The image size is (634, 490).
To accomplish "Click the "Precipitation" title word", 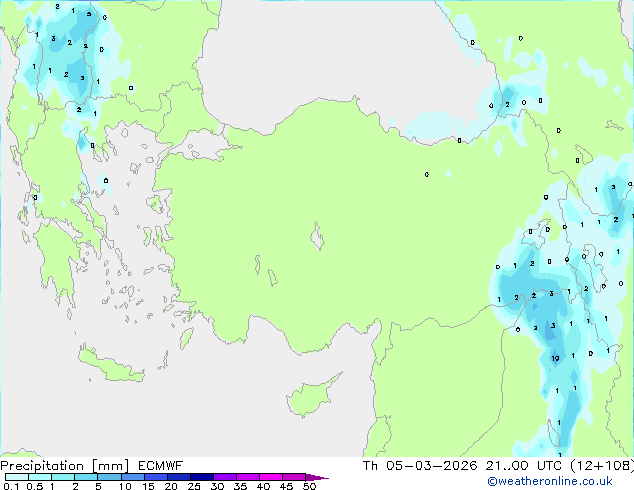I will (x=42, y=466).
